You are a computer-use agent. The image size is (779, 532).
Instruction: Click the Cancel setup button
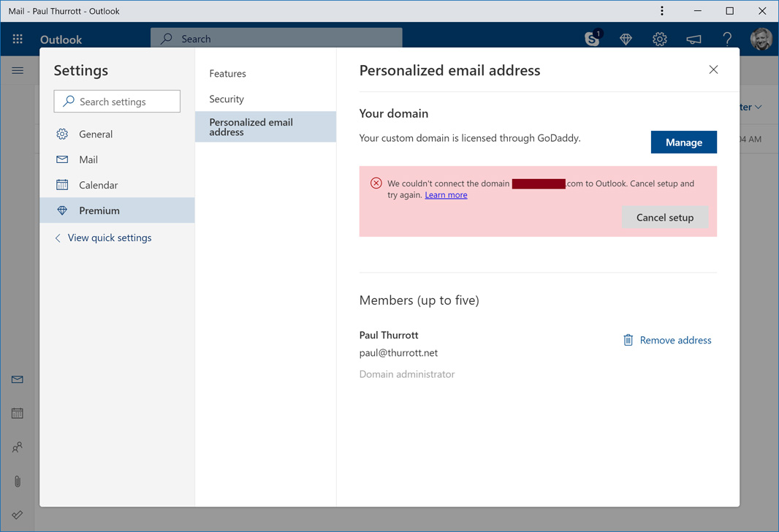[664, 217]
